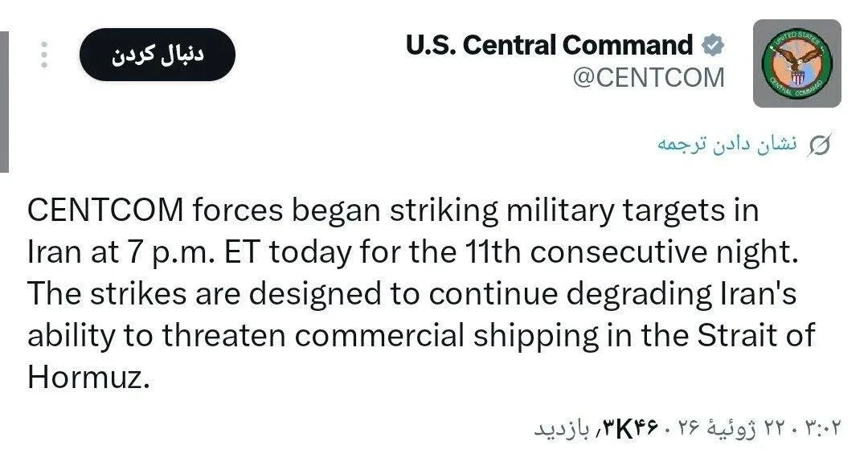Click the final word Hormuz of the tweet
This screenshot has height=470, width=868.
click(88, 378)
